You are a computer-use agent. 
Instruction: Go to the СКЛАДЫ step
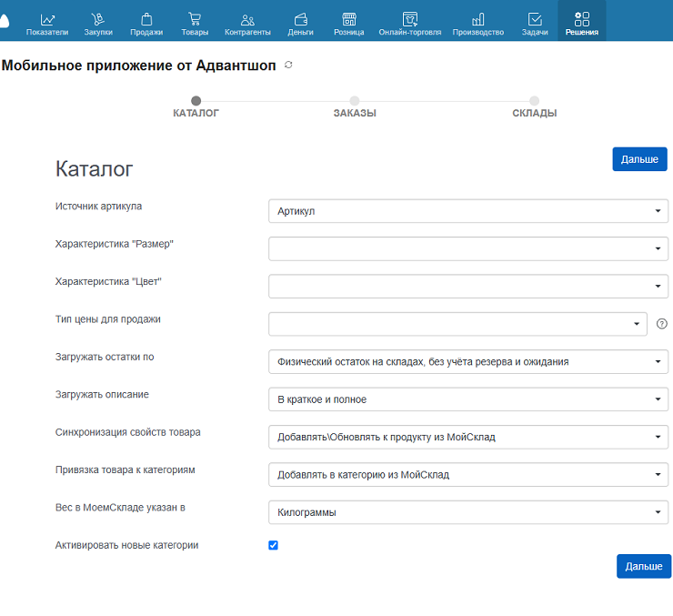[535, 106]
